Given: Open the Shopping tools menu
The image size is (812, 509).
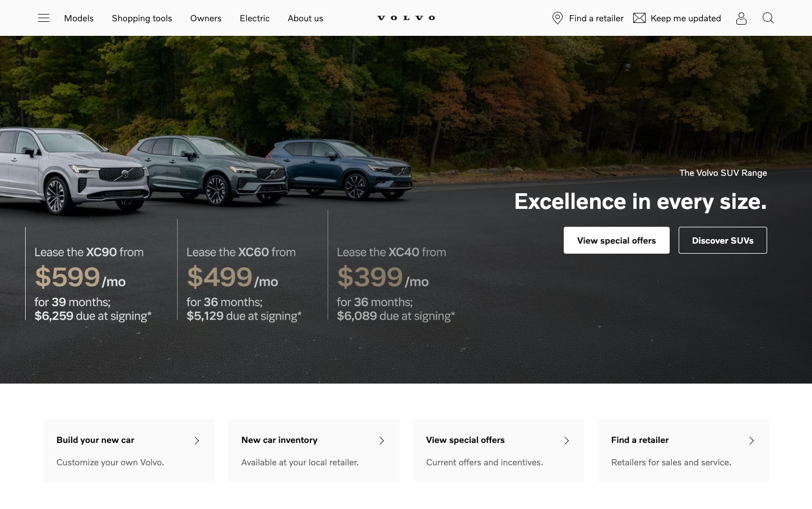Looking at the screenshot, I should click(142, 18).
